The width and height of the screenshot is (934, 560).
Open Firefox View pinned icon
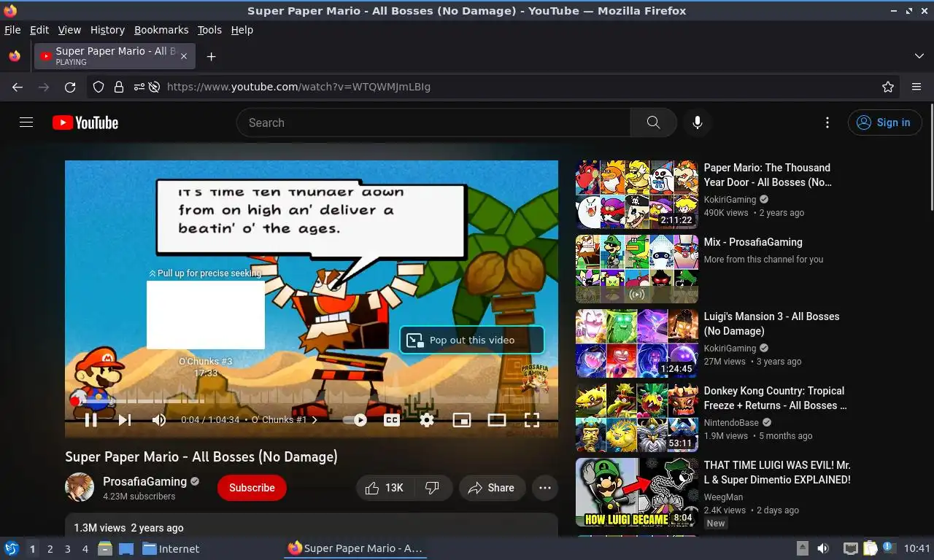[15, 56]
